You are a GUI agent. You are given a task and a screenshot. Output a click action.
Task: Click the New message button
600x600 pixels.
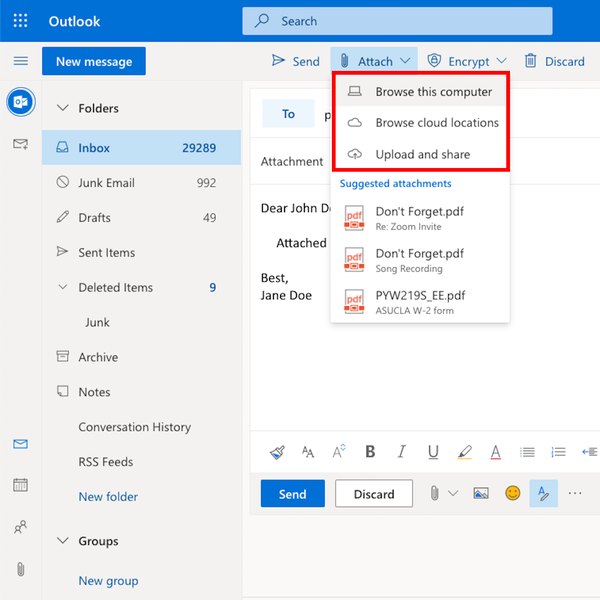point(94,61)
